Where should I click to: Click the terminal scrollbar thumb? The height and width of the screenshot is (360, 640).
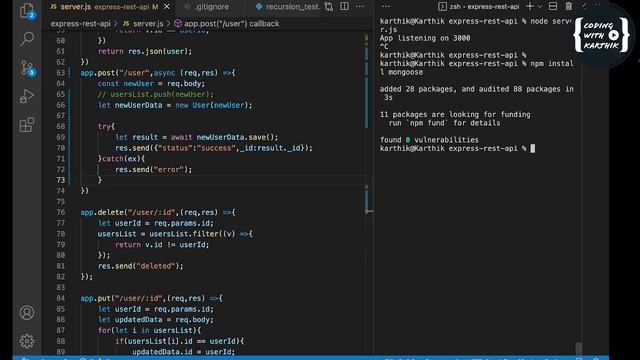[578, 348]
